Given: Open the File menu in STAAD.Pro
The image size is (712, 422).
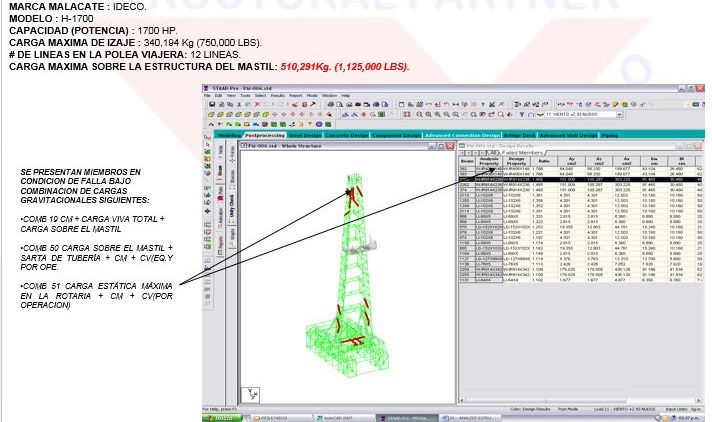Looking at the screenshot, I should click(x=207, y=95).
